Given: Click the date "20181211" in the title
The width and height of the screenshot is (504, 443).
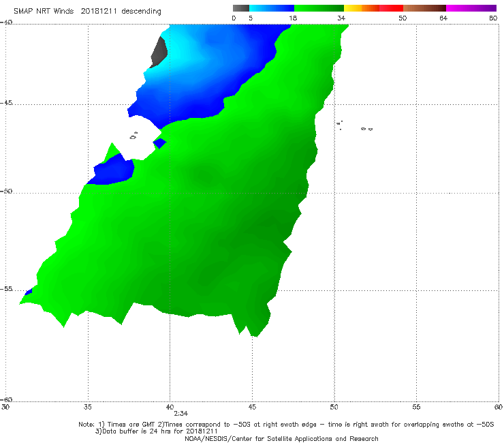Looking at the screenshot, I should tap(99, 12).
